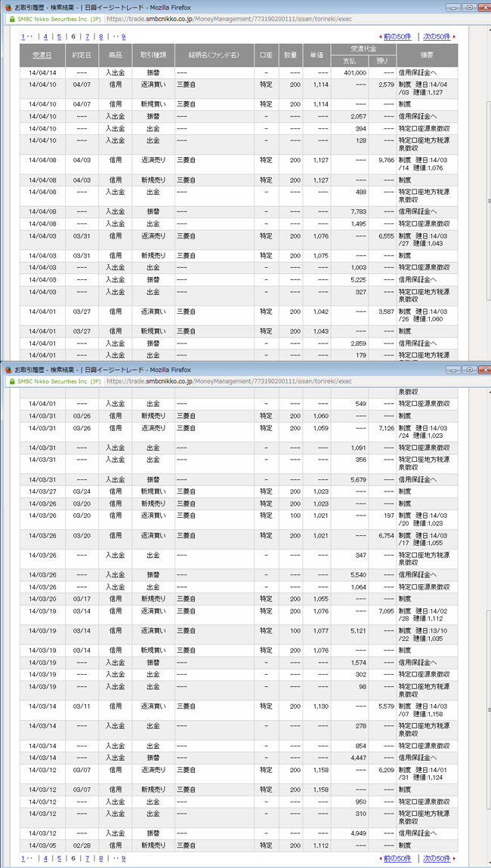
Task: Click the payment amount 1,495
Action: pyautogui.click(x=359, y=223)
